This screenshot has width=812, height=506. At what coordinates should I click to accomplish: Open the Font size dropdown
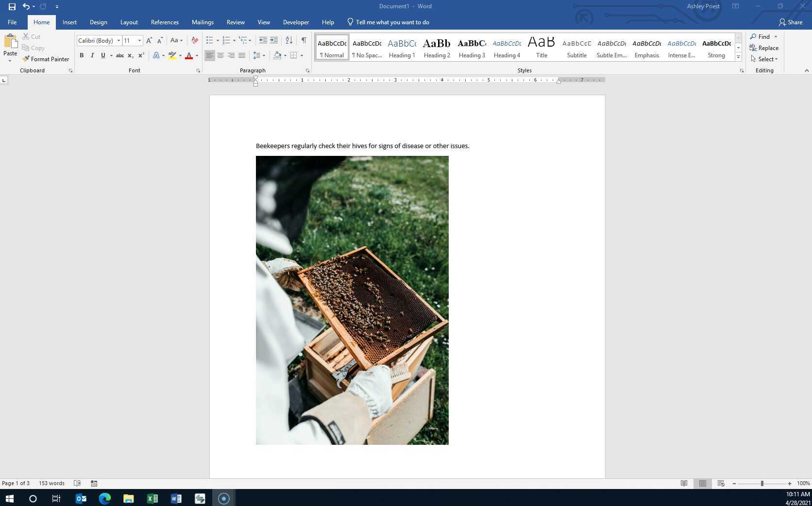pyautogui.click(x=139, y=40)
